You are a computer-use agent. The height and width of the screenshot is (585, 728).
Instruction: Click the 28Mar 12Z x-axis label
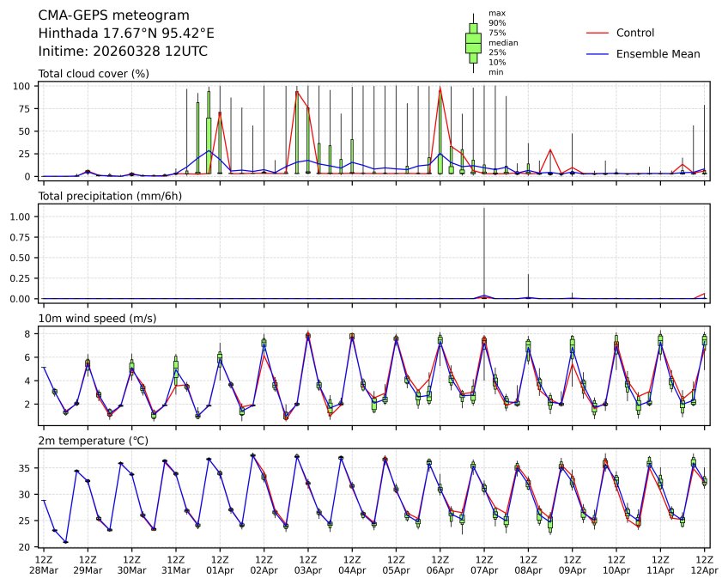44,564
